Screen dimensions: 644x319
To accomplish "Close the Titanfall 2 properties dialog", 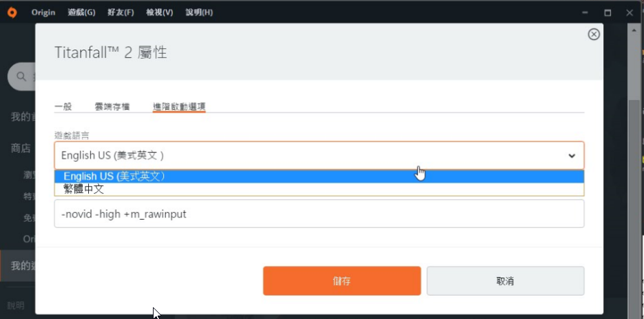I will click(x=594, y=34).
